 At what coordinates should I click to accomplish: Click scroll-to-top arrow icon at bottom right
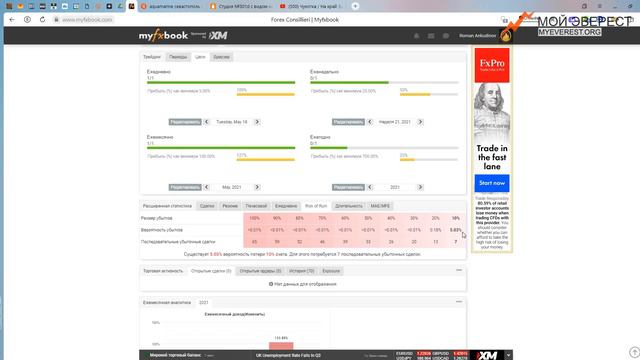pos(634,352)
